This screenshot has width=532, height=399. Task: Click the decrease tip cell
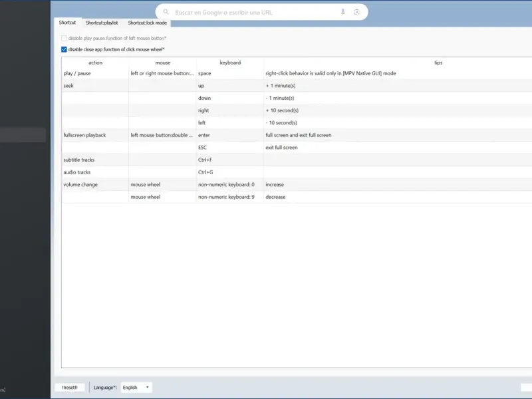[x=398, y=197]
